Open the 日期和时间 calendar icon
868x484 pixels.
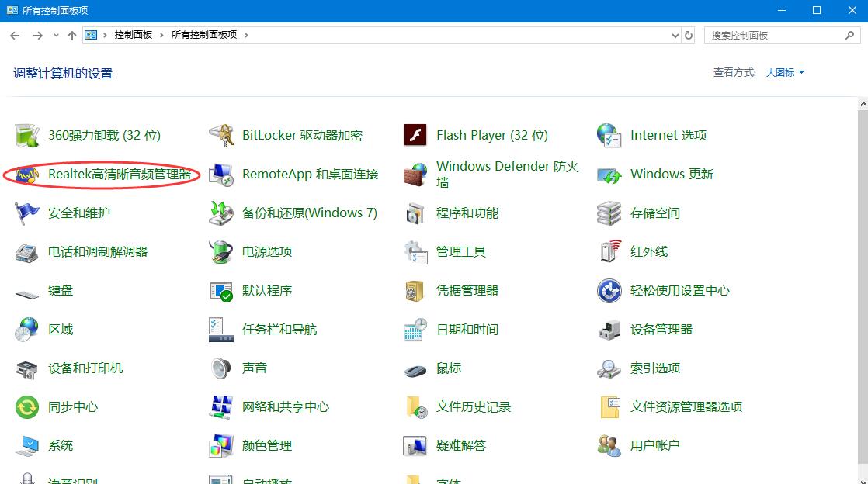[415, 330]
